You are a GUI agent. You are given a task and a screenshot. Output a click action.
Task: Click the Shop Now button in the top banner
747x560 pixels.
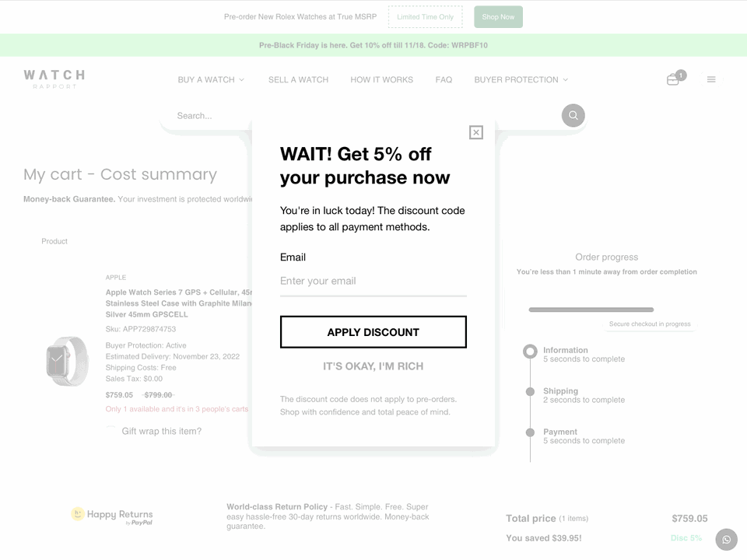pos(497,16)
